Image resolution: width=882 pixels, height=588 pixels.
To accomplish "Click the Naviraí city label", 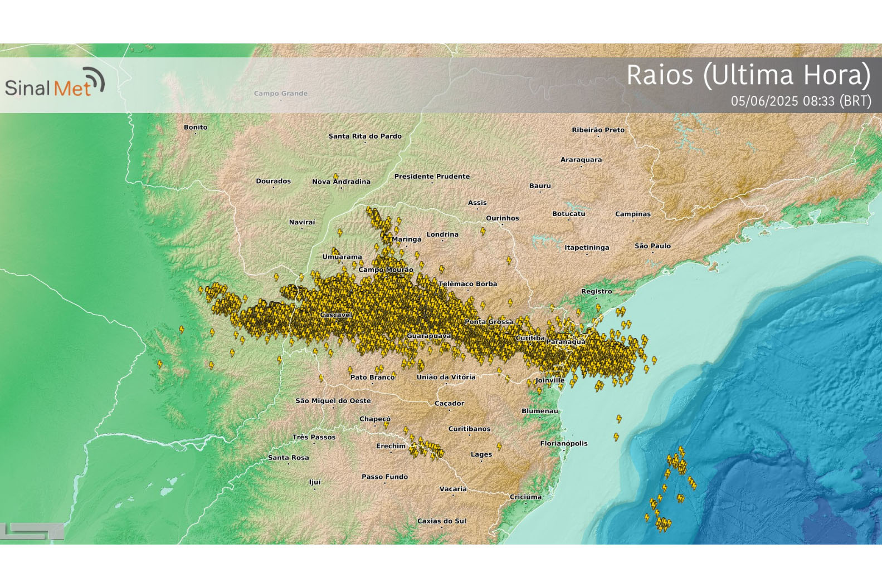I will pyautogui.click(x=302, y=223).
